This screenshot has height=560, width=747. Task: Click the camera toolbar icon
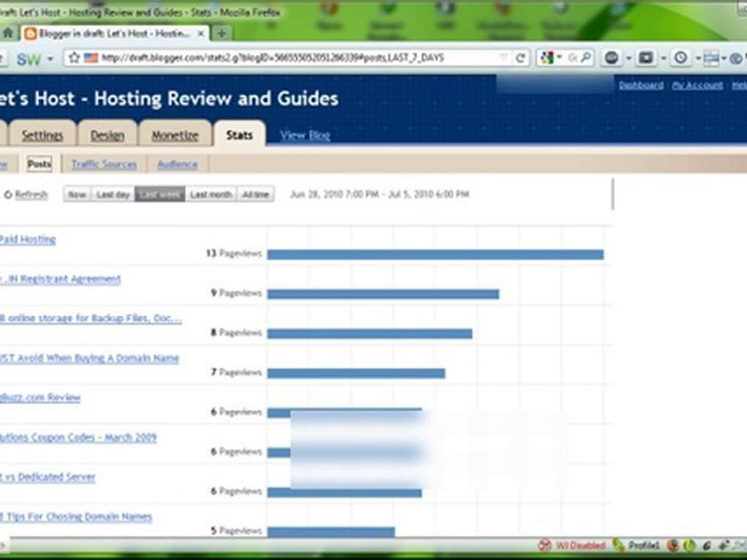tap(646, 58)
